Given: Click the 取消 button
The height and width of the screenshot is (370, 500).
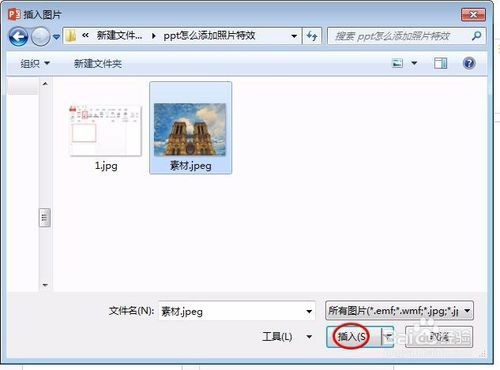Looking at the screenshot, I should [x=439, y=337].
